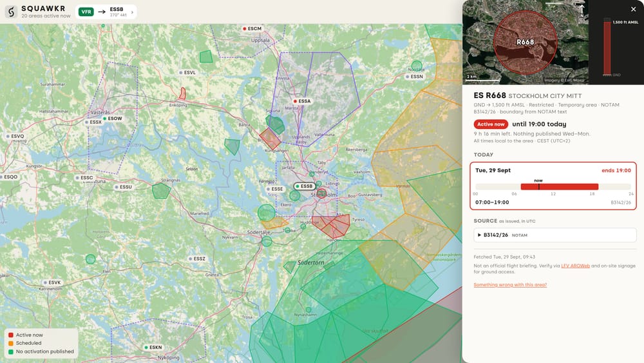Open the ESSB airport weather chevron
Viewport: 644px width, 363px height.
coord(132,12)
